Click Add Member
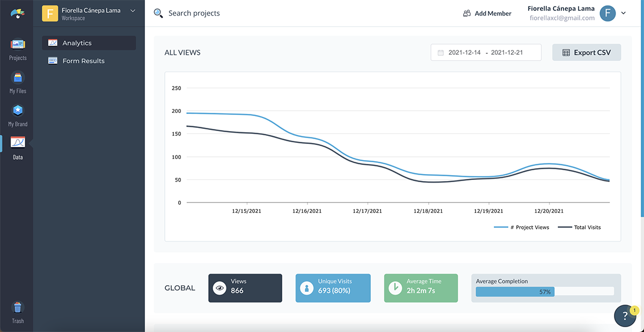The height and width of the screenshot is (332, 644). coord(487,13)
